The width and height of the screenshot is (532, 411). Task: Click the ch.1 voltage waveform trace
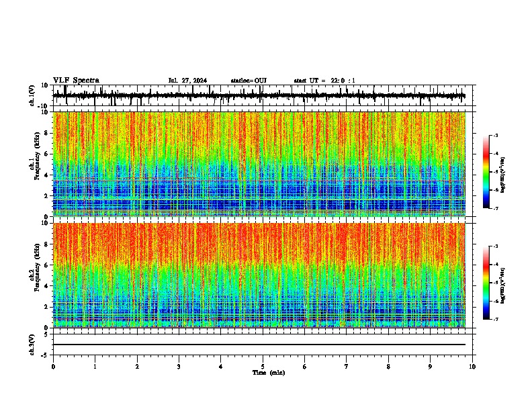coord(259,96)
